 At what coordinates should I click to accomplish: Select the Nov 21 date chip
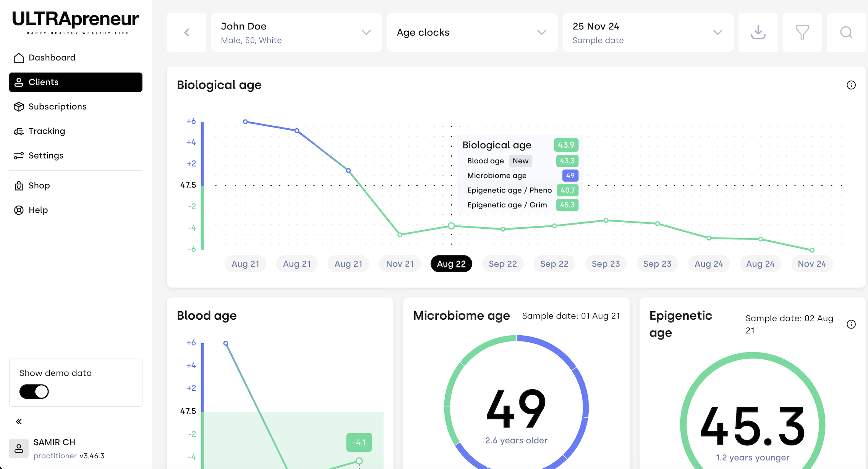[400, 264]
